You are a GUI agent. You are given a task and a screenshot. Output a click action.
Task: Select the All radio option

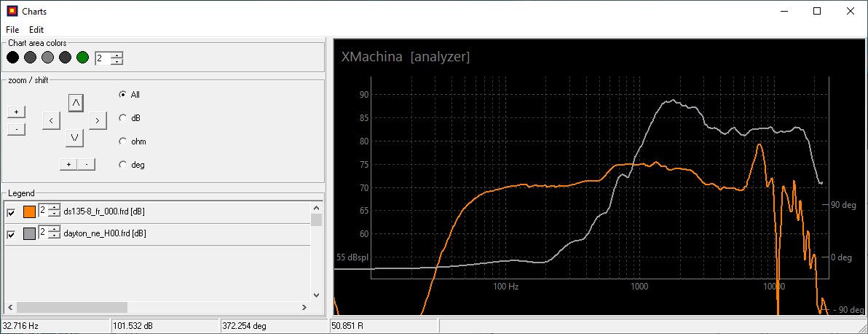pyautogui.click(x=130, y=94)
